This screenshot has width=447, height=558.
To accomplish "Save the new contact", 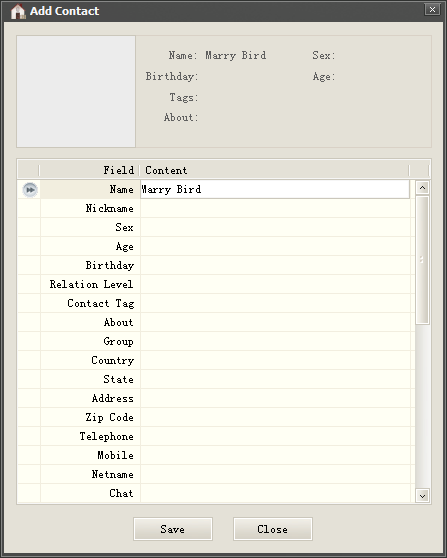I will (173, 529).
